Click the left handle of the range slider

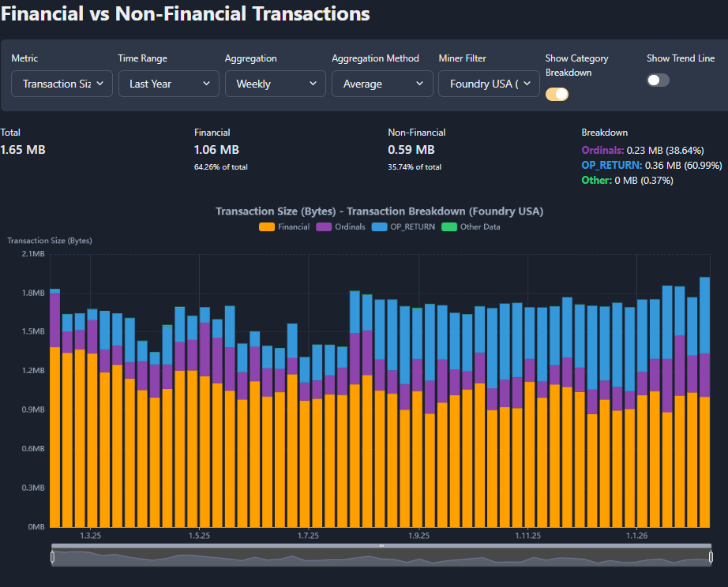pyautogui.click(x=52, y=557)
